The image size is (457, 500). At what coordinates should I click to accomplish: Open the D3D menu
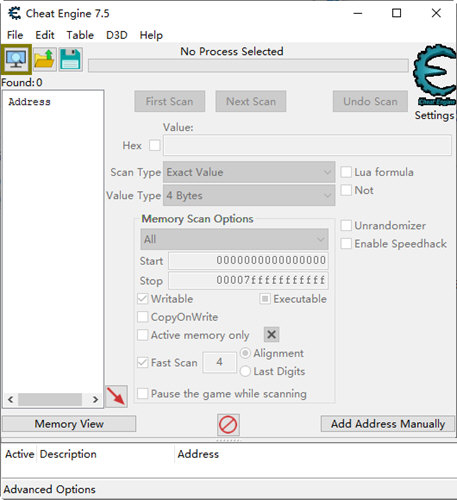point(117,35)
